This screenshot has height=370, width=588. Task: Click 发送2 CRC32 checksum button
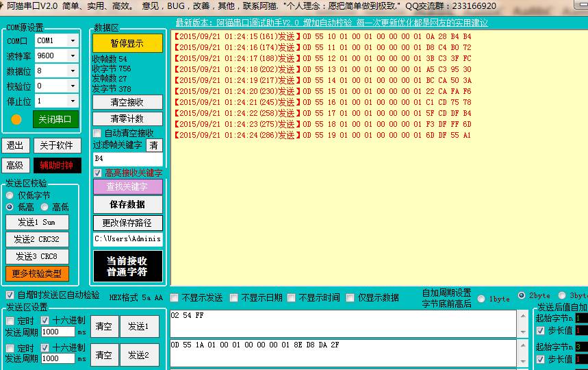37,239
